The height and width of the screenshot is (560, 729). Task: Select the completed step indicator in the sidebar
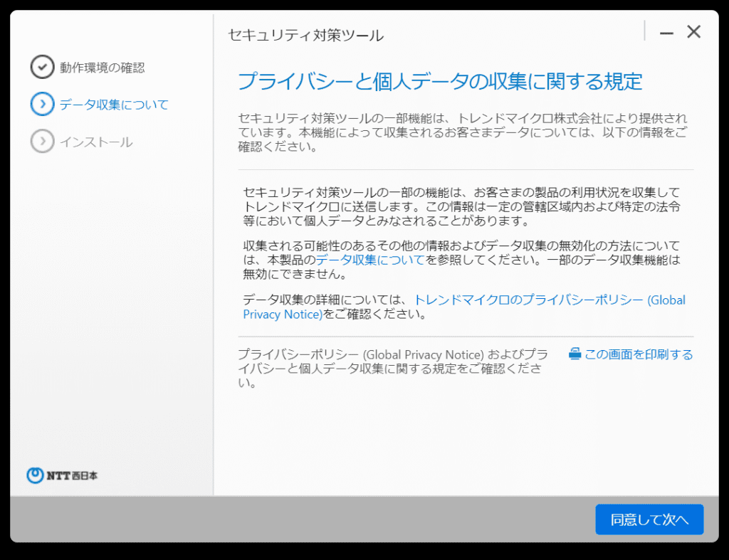tap(43, 67)
